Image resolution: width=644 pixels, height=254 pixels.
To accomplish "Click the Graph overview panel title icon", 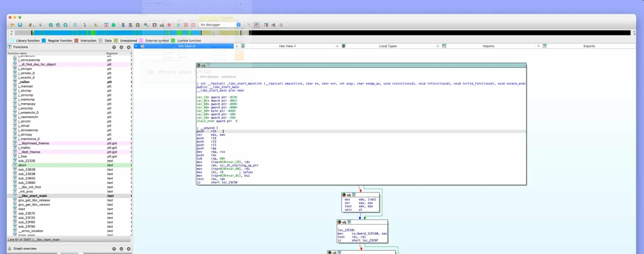I will pyautogui.click(x=10, y=249).
